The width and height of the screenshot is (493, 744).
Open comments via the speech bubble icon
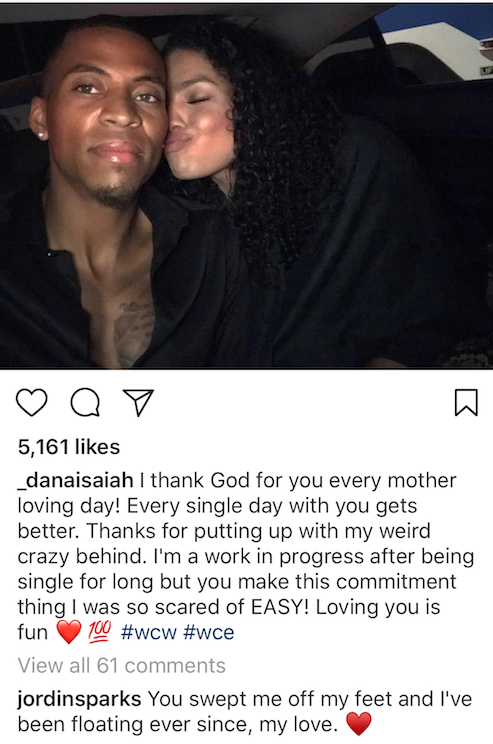85,402
